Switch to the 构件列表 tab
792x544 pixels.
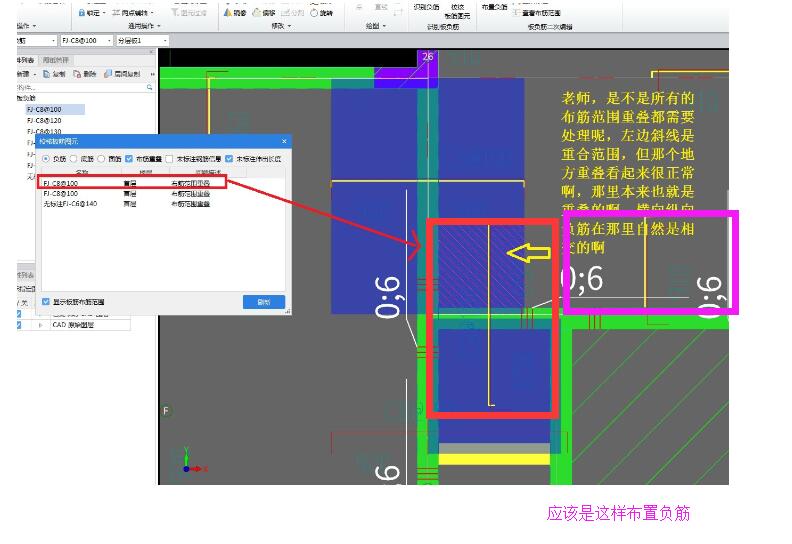click(x=26, y=60)
